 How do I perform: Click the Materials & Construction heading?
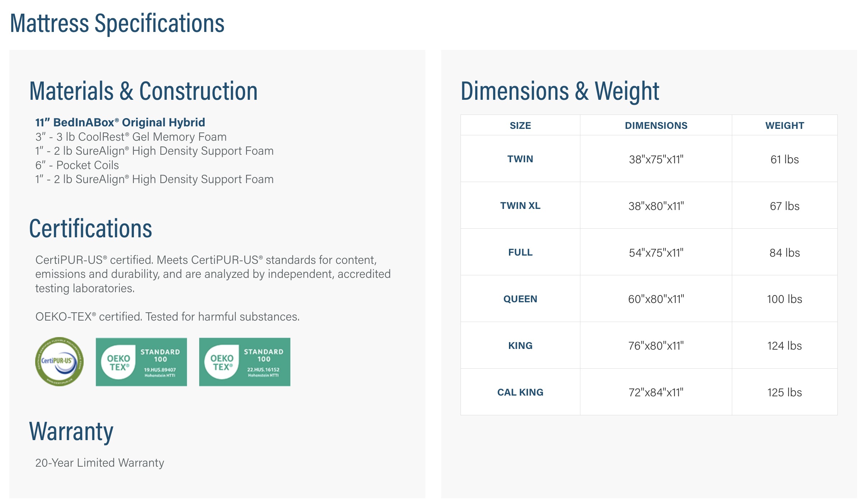[x=144, y=91]
